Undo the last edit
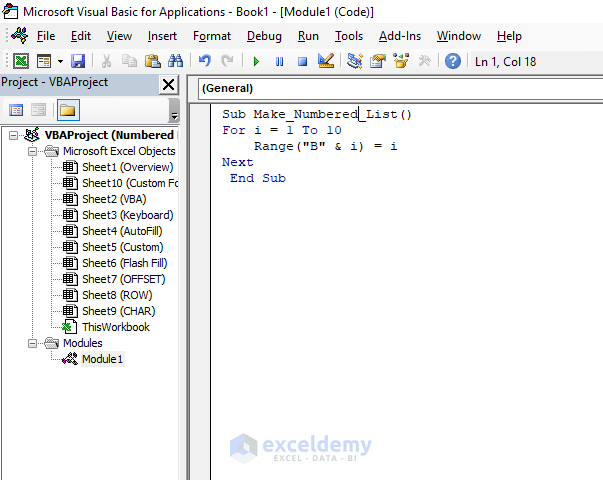Screen dimensions: 603x480 click(205, 61)
